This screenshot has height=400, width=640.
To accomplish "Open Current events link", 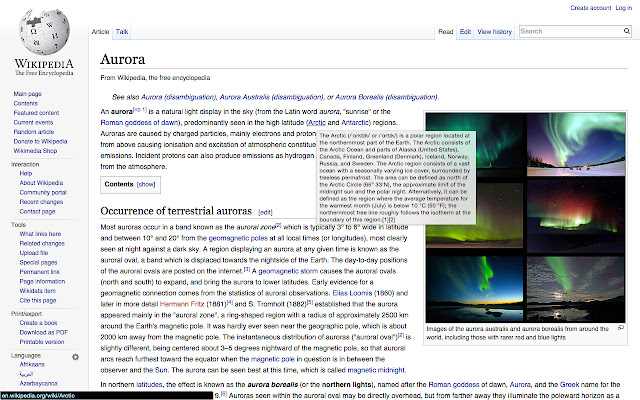I will tap(33, 122).
